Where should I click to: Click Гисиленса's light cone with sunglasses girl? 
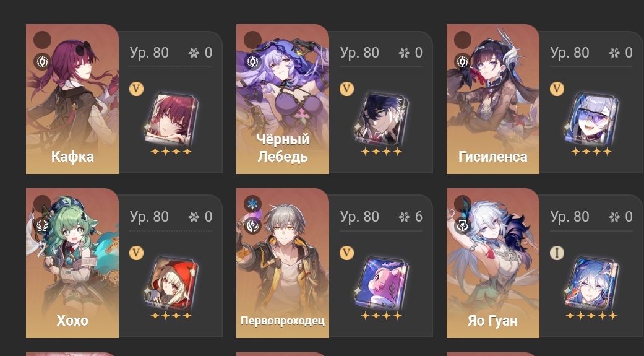(x=592, y=119)
